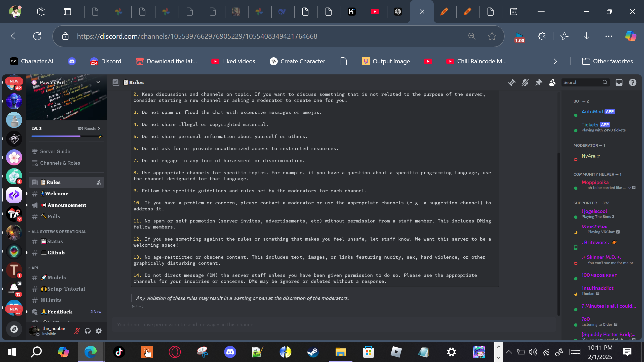Open Channels & Roles
This screenshot has width=644, height=362.
coord(60,163)
